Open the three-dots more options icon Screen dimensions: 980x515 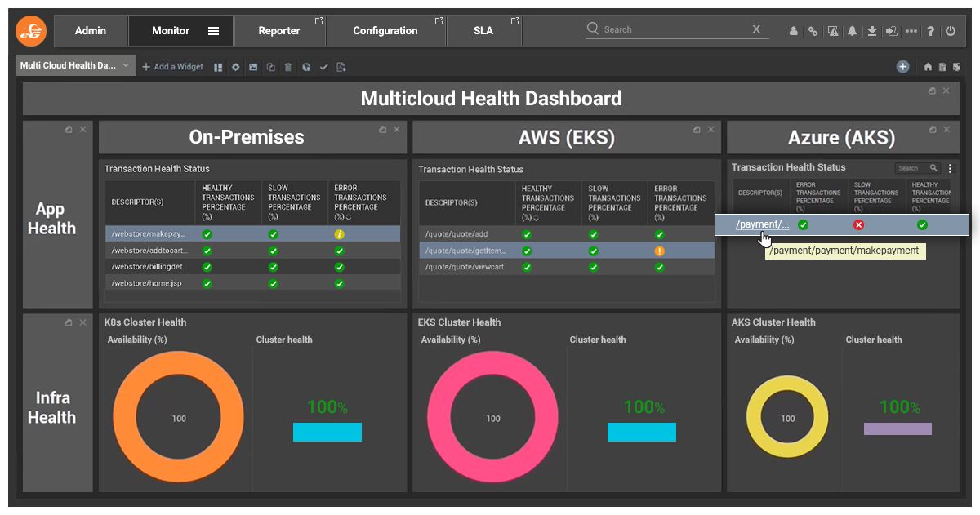pyautogui.click(x=911, y=31)
